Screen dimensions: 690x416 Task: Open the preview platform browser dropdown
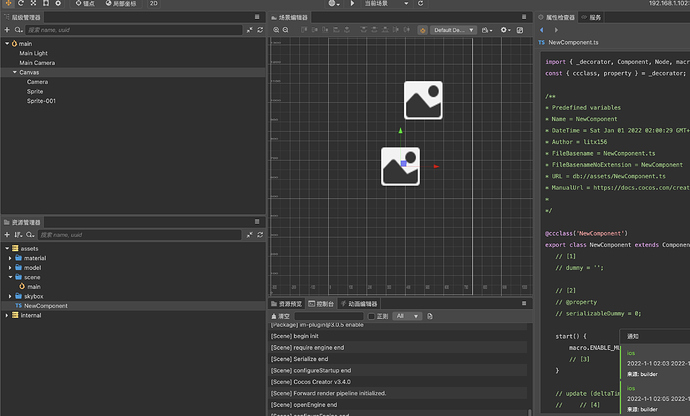[334, 3]
